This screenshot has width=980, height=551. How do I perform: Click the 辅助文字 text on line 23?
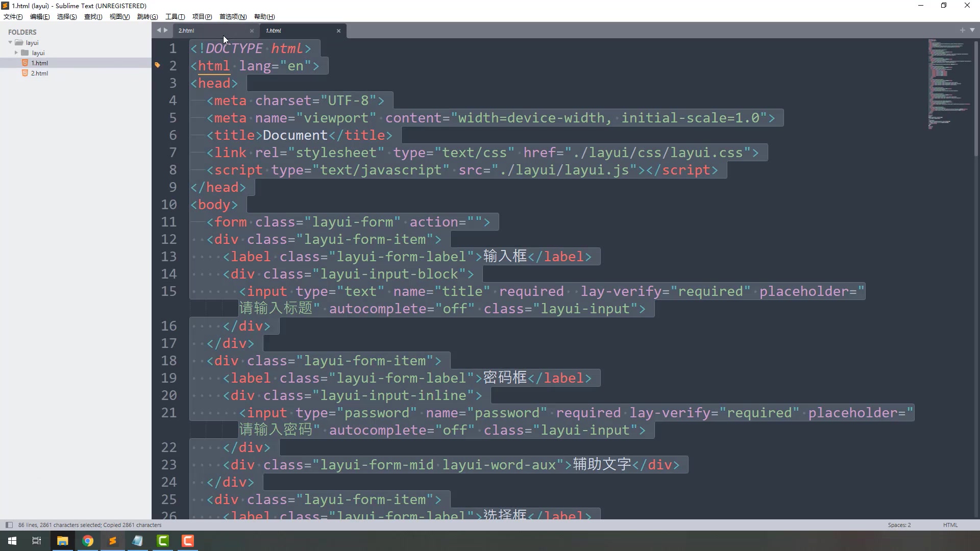tap(602, 464)
